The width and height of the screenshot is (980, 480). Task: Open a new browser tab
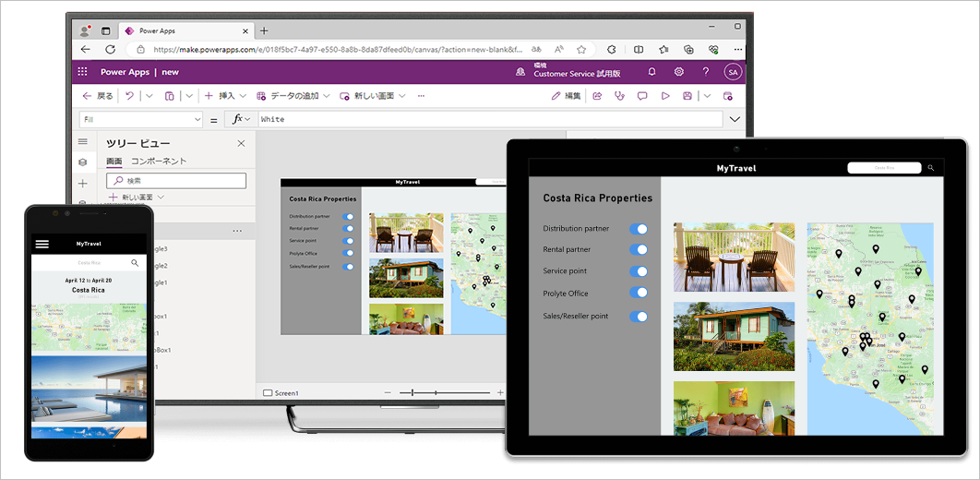264,30
